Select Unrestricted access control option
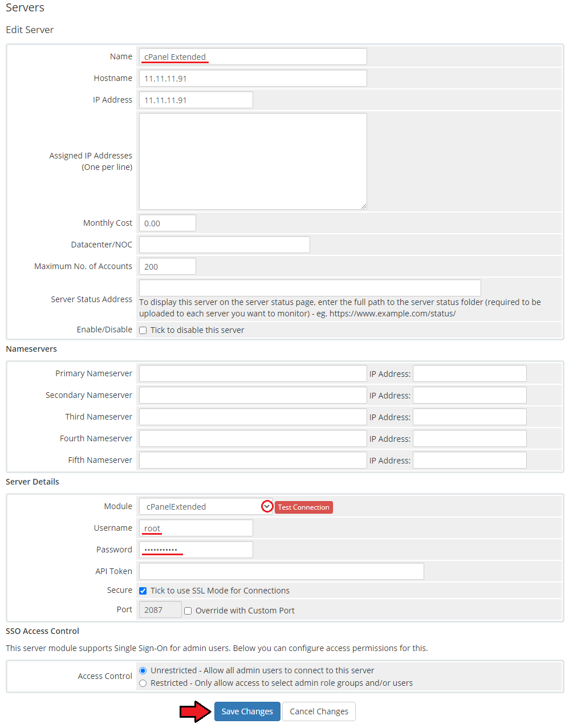 click(143, 670)
